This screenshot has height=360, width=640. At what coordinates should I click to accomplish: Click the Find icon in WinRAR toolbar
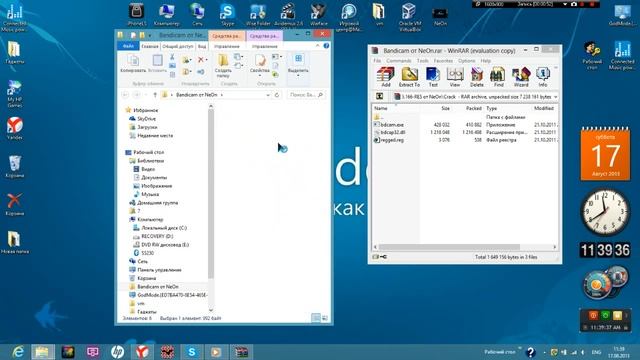498,77
